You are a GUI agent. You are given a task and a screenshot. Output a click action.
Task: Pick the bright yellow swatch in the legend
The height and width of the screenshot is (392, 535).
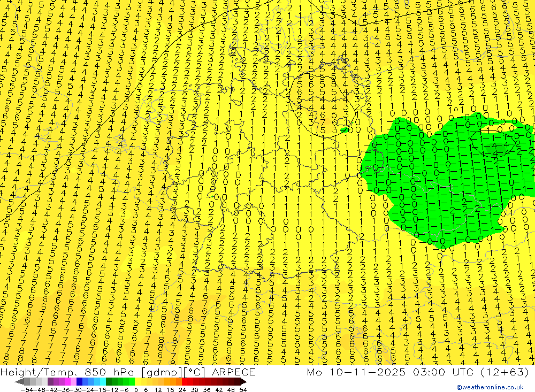138,382
